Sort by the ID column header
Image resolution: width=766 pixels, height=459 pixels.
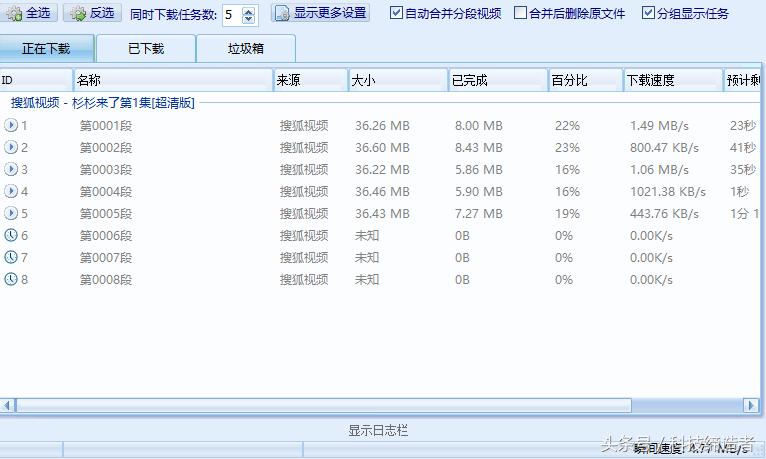point(36,80)
